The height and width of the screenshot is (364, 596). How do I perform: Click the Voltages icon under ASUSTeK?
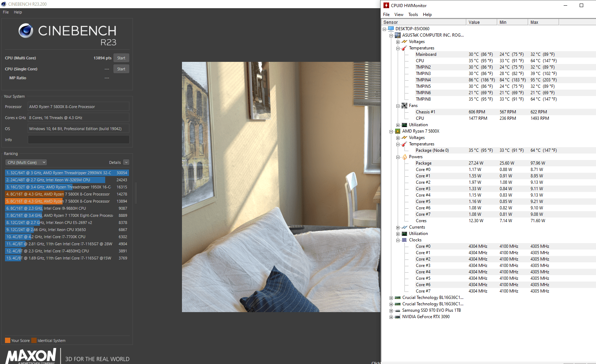404,42
